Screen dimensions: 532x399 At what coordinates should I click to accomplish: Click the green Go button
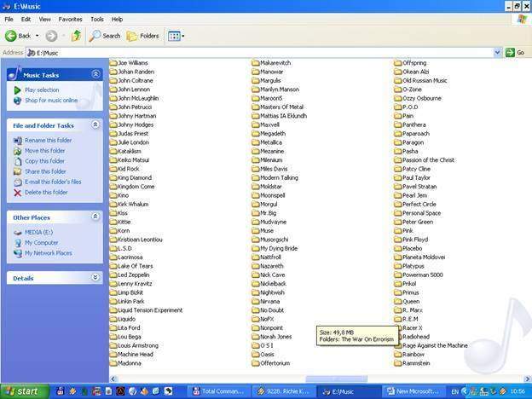click(x=515, y=53)
